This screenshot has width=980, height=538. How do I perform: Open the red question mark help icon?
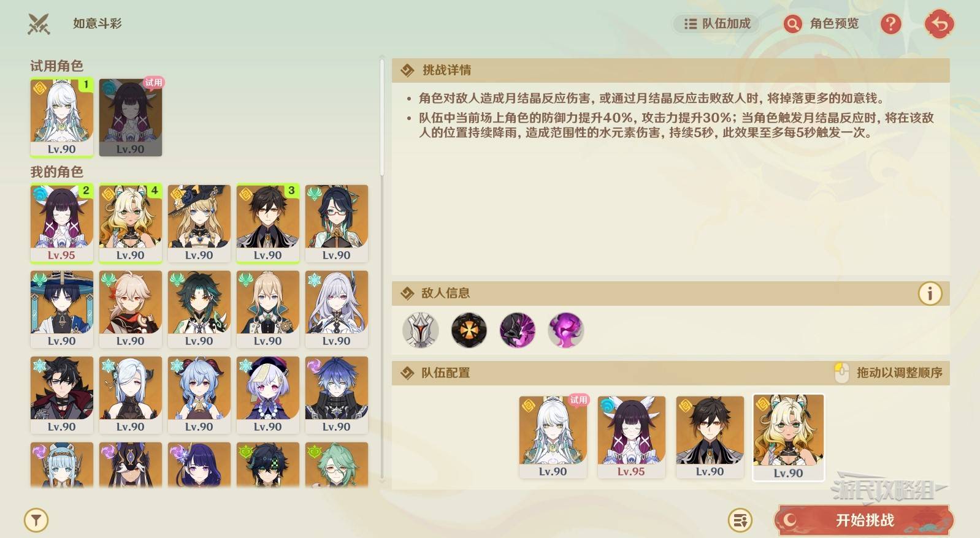pos(890,24)
